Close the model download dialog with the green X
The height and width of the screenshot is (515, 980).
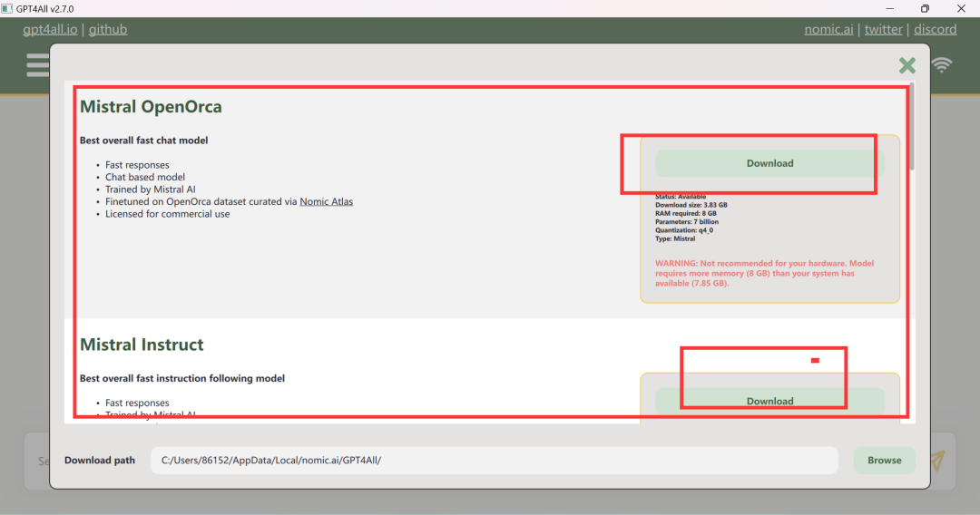906,65
